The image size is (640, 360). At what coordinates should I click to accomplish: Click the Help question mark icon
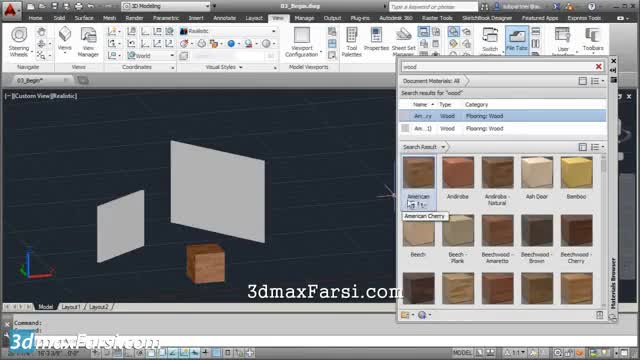pos(591,6)
